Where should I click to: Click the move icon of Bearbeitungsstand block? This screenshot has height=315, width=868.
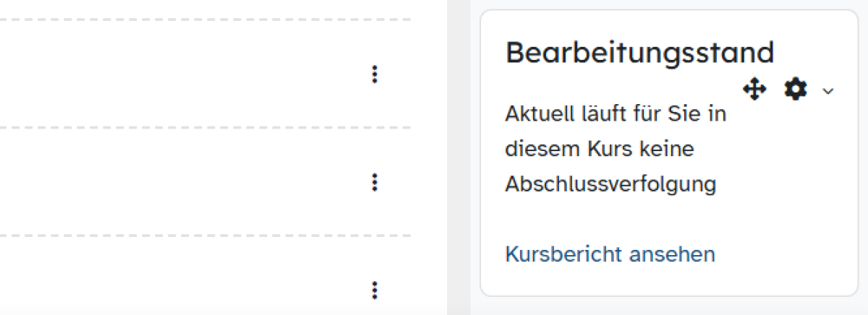[x=754, y=90]
